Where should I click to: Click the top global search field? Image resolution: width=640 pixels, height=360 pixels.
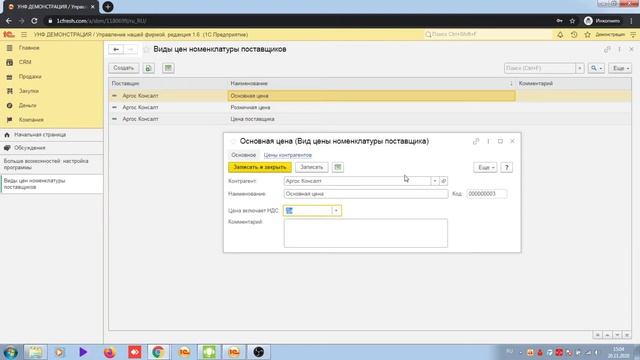pos(488,35)
